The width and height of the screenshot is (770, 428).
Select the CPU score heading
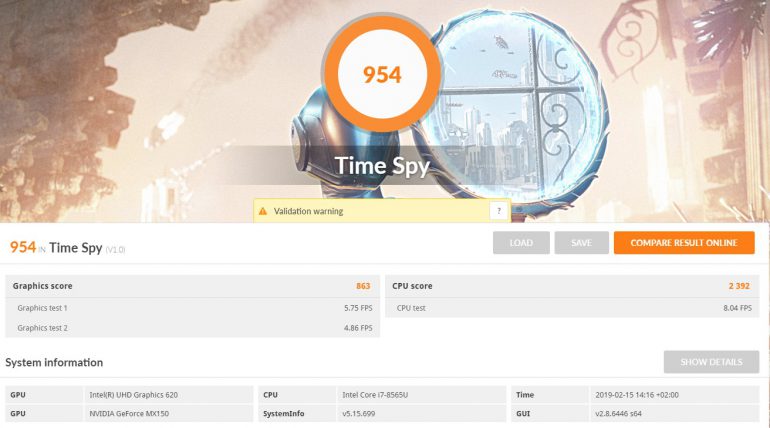(x=412, y=286)
